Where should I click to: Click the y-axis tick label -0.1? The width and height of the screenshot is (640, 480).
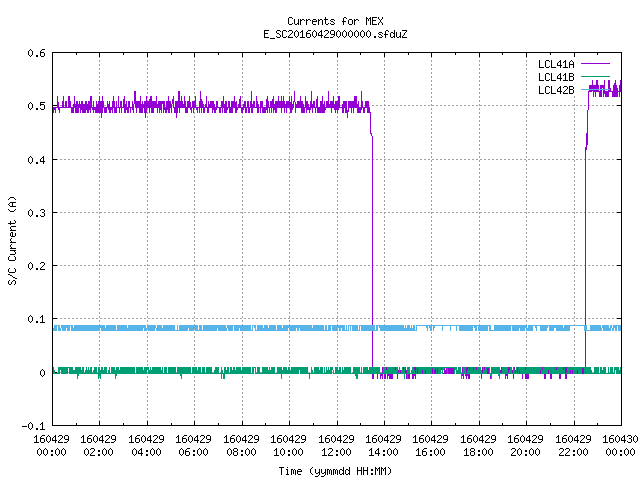click(33, 426)
